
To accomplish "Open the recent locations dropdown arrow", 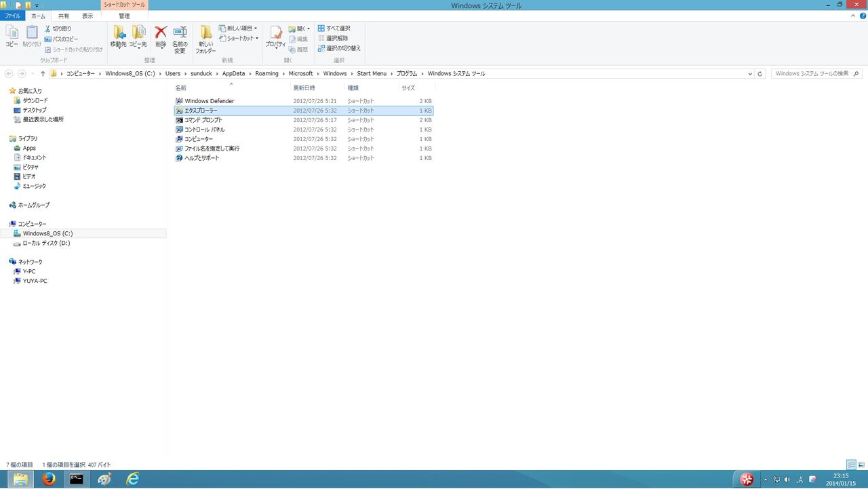I will (x=33, y=73).
